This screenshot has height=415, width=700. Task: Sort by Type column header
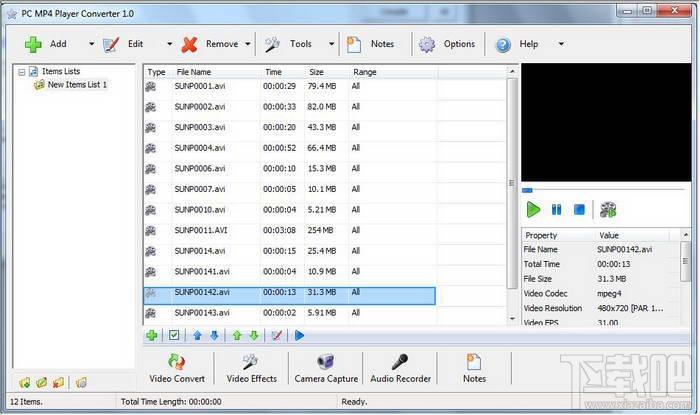click(157, 72)
